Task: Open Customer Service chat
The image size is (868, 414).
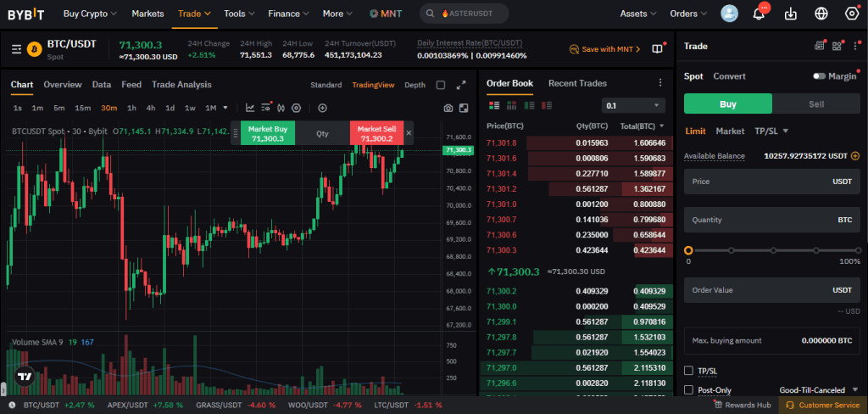Action: [x=823, y=406]
